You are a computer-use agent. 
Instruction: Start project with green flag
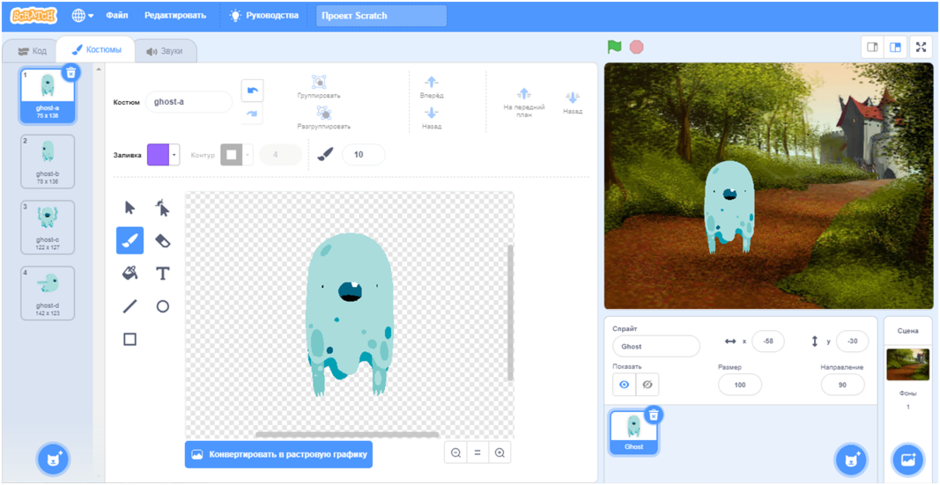614,47
